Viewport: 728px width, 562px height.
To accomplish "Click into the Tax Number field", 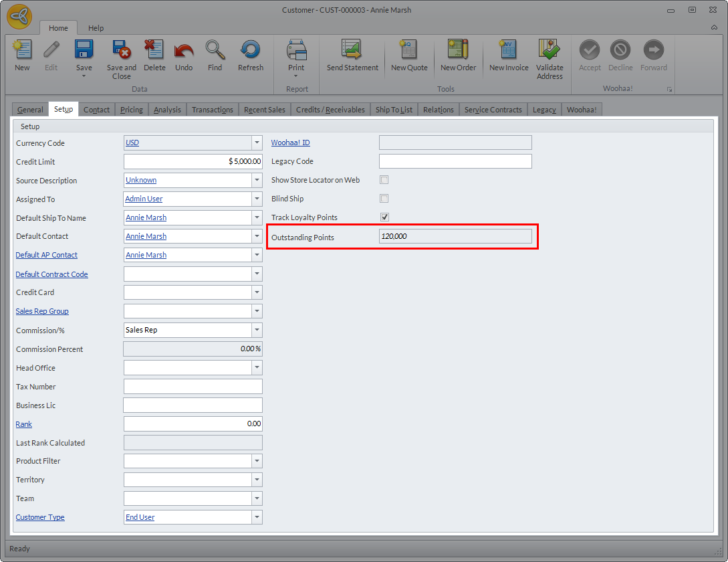I will tap(193, 387).
